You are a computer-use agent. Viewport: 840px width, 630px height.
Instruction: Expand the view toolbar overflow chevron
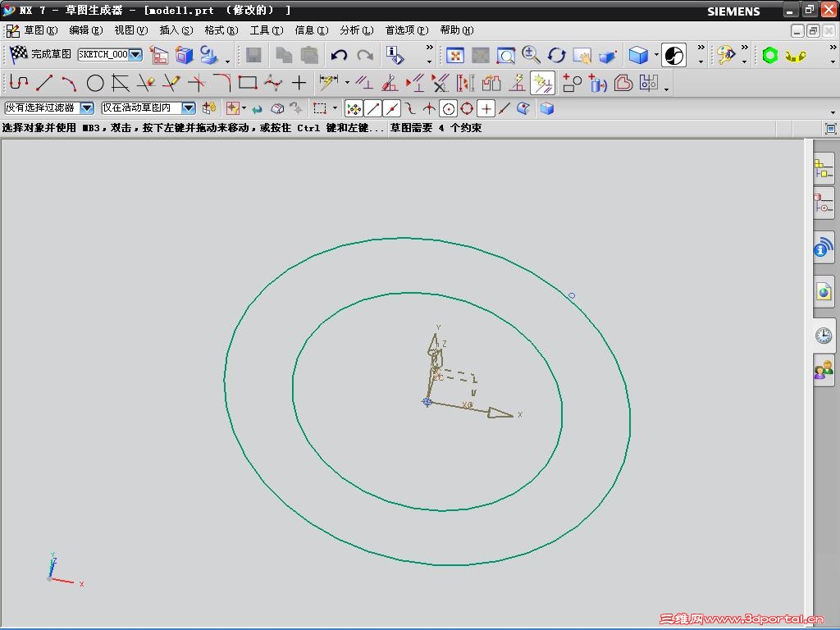click(x=701, y=48)
